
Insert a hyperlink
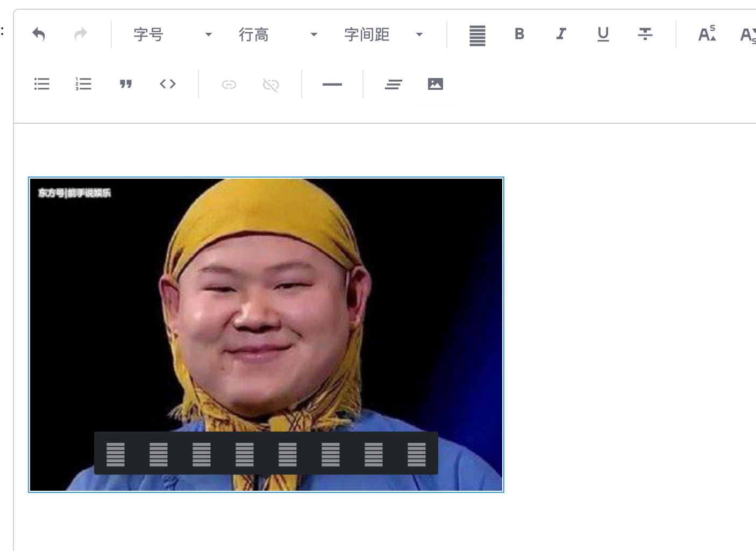click(229, 84)
